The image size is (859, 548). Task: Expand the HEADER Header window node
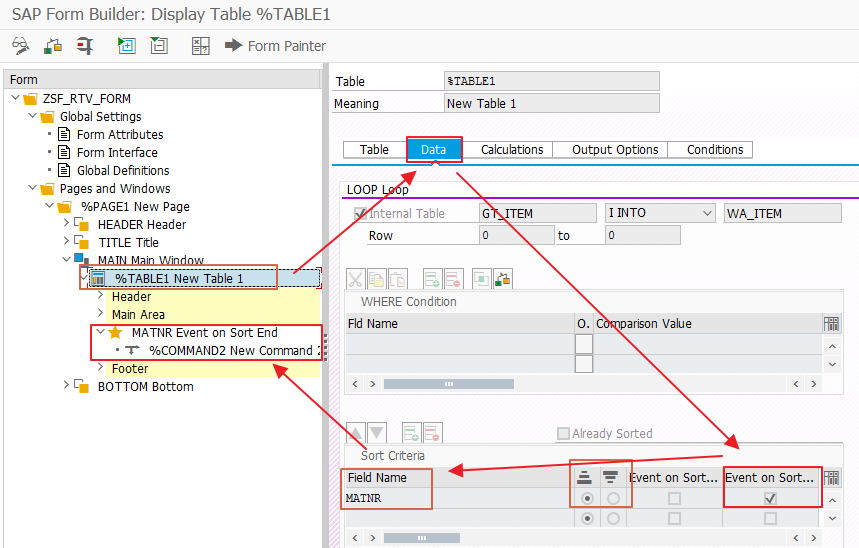point(66,223)
